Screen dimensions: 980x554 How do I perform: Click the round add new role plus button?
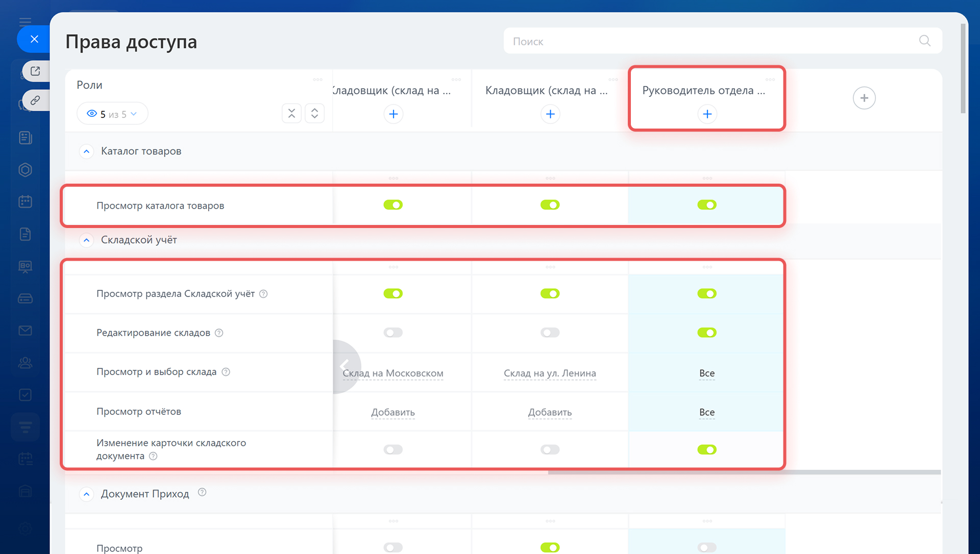tap(864, 98)
